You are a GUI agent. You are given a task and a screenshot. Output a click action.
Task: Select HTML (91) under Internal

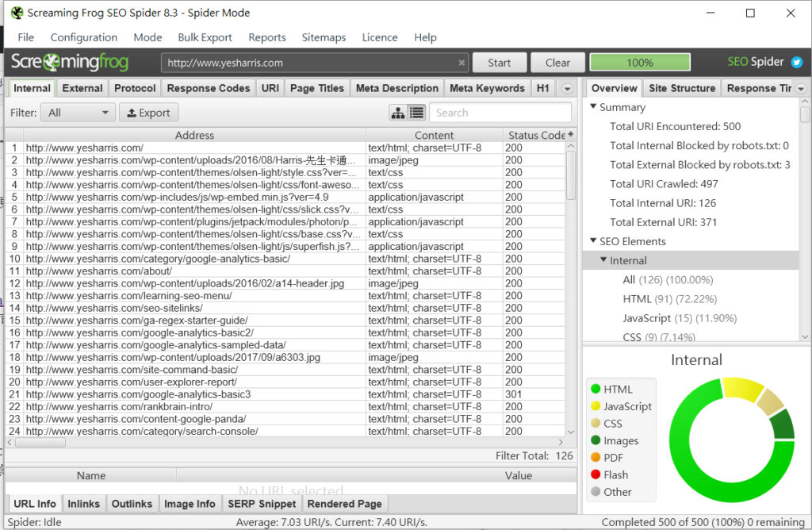(x=669, y=299)
